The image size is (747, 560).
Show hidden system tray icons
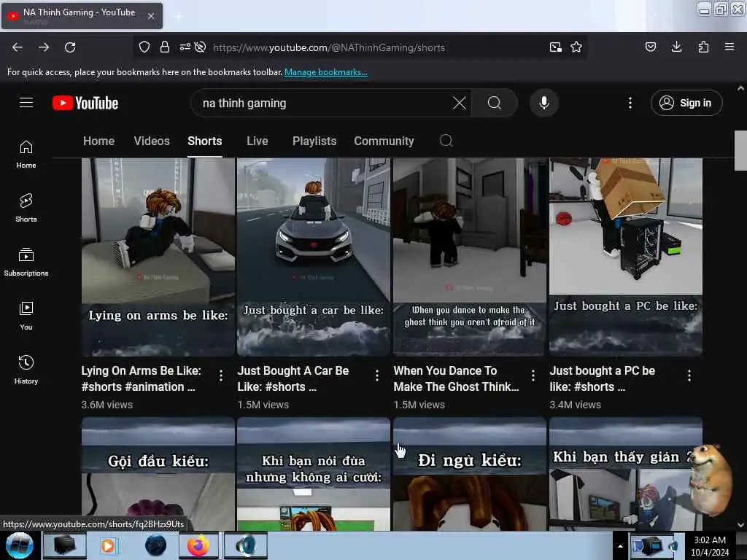(x=620, y=546)
